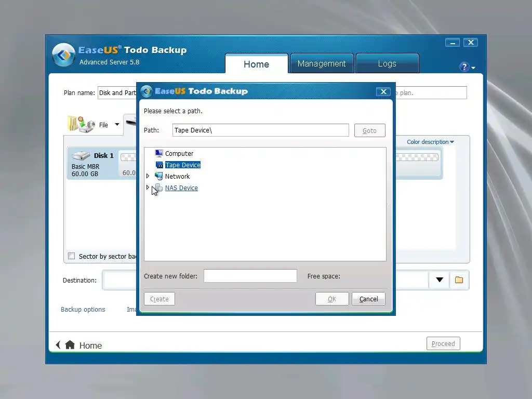Switch to the Logs tab

point(387,63)
